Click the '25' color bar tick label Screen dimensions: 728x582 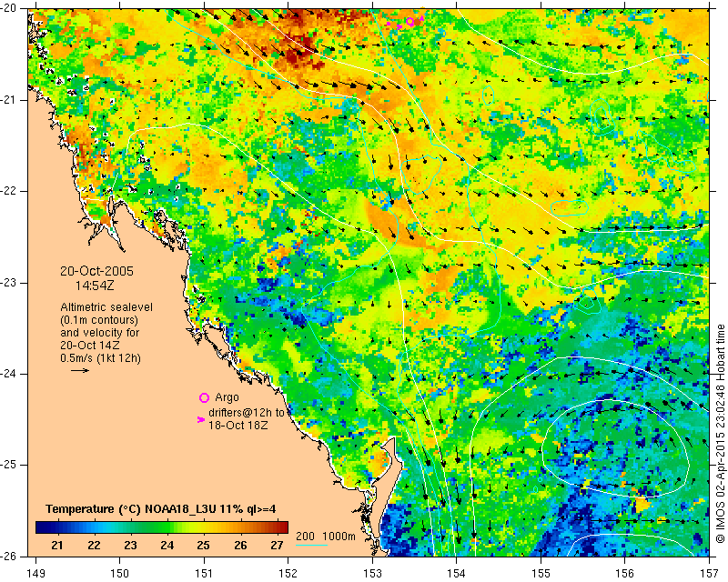(x=203, y=545)
